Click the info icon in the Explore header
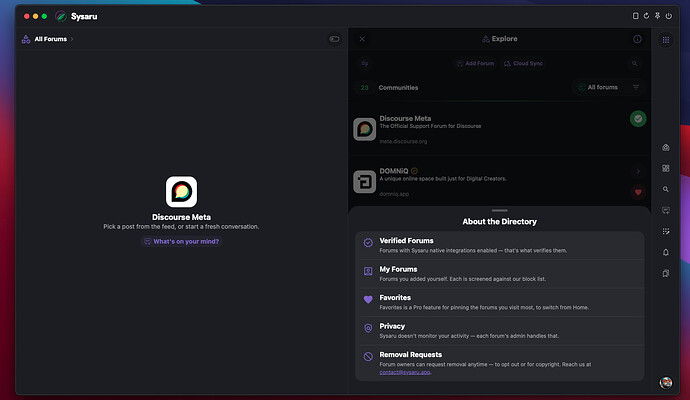This screenshot has height=400, width=690. pyautogui.click(x=637, y=39)
